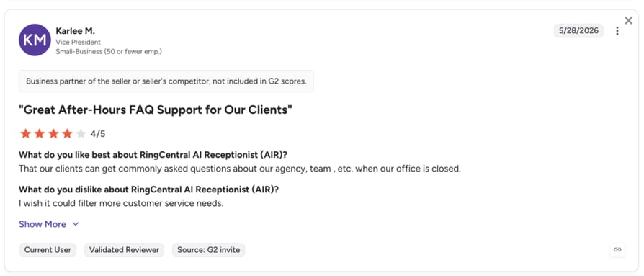Click the What do you dislike heading

149,190
